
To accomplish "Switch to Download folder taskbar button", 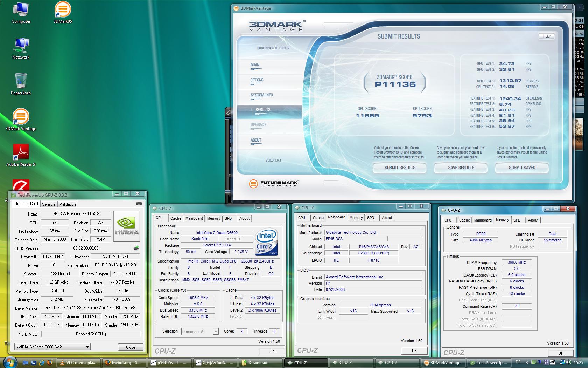I will click(x=260, y=363).
